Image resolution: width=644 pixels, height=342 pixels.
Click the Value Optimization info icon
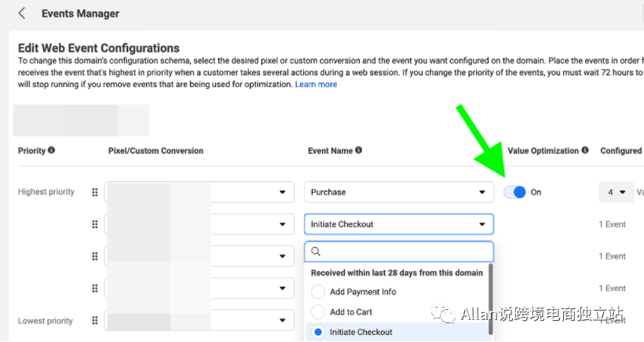(585, 151)
